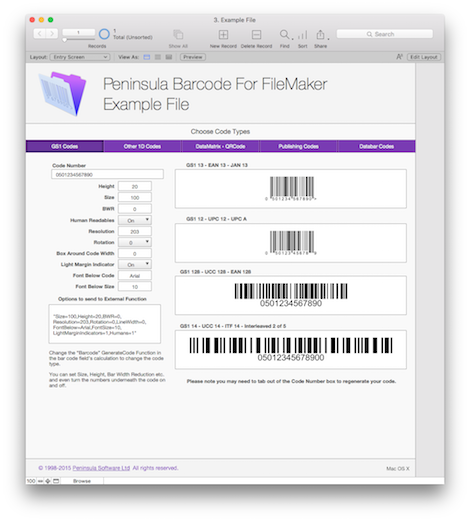Switch to List view icon
Screen dimensions: 470x521
point(158,57)
